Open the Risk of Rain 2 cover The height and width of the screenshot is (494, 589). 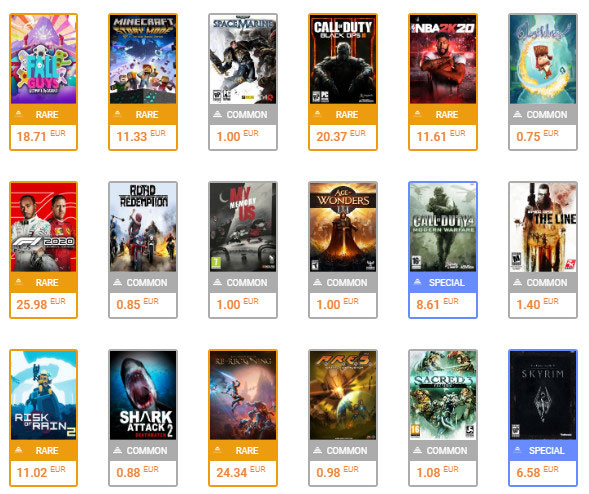(44, 395)
